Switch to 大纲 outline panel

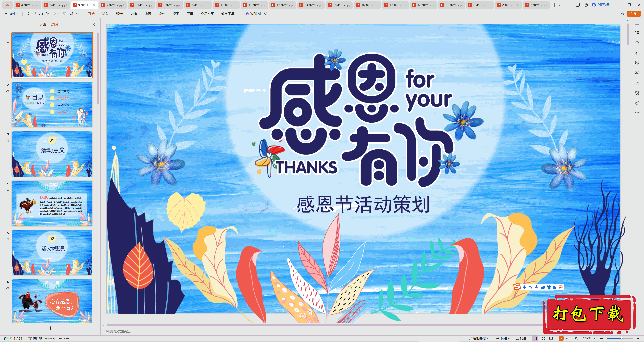(x=43, y=24)
